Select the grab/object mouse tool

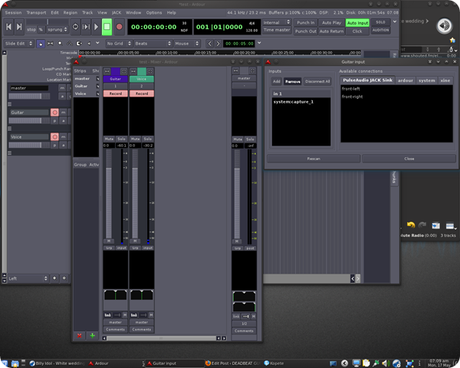pyautogui.click(x=41, y=43)
